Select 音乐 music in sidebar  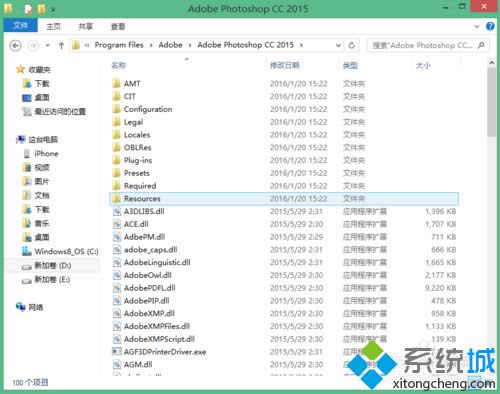42,223
